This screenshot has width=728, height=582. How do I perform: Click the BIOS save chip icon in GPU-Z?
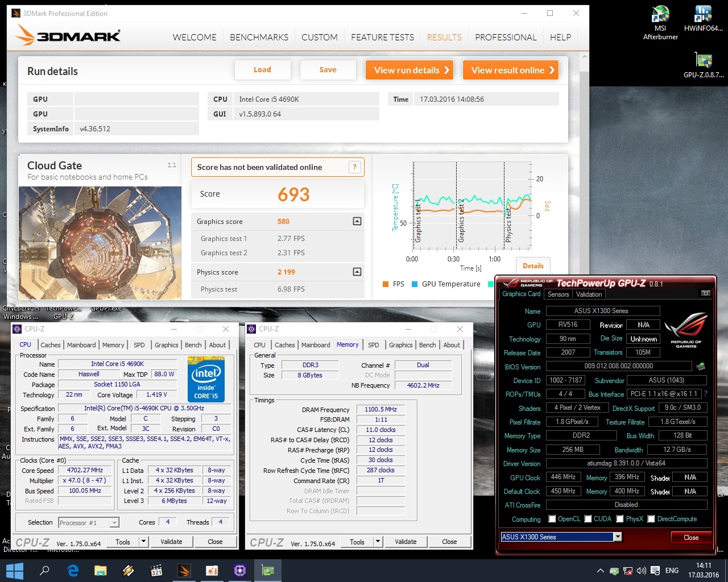click(701, 367)
